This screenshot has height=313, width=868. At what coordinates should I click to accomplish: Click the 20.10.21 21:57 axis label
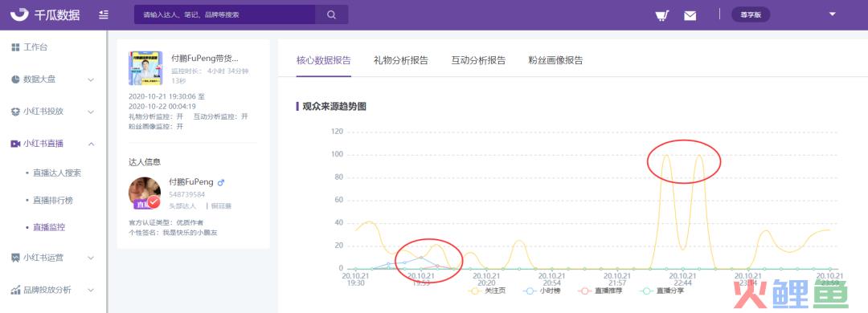click(617, 279)
